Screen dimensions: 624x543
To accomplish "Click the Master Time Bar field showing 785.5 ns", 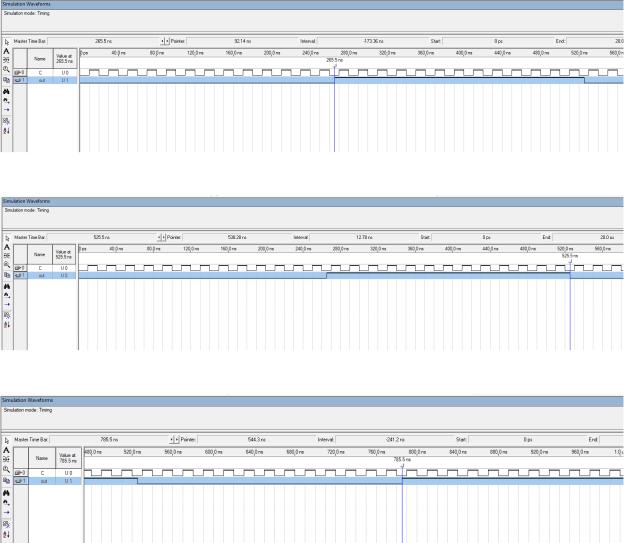I will (109, 439).
